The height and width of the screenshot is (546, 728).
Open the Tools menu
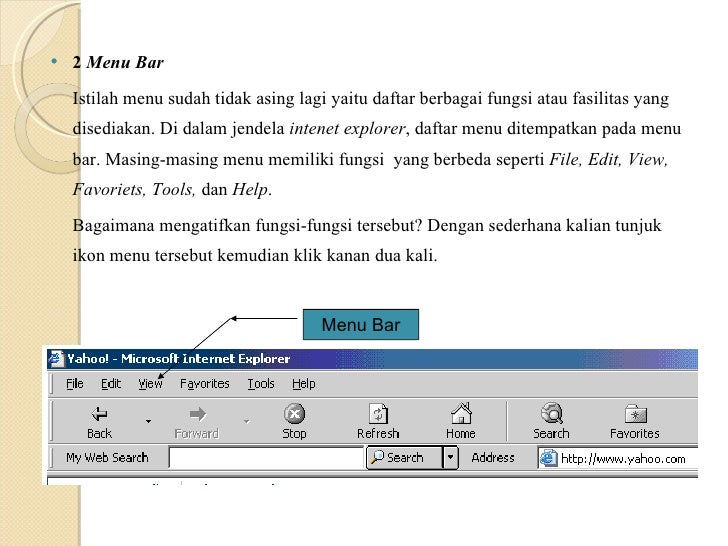261,384
